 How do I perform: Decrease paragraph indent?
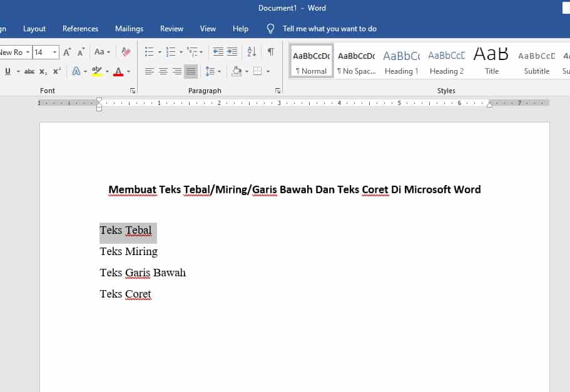coord(218,52)
